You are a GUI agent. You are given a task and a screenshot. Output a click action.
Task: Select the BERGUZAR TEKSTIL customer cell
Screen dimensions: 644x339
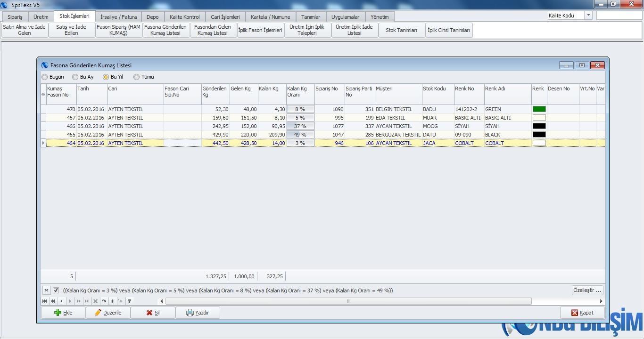pyautogui.click(x=398, y=135)
